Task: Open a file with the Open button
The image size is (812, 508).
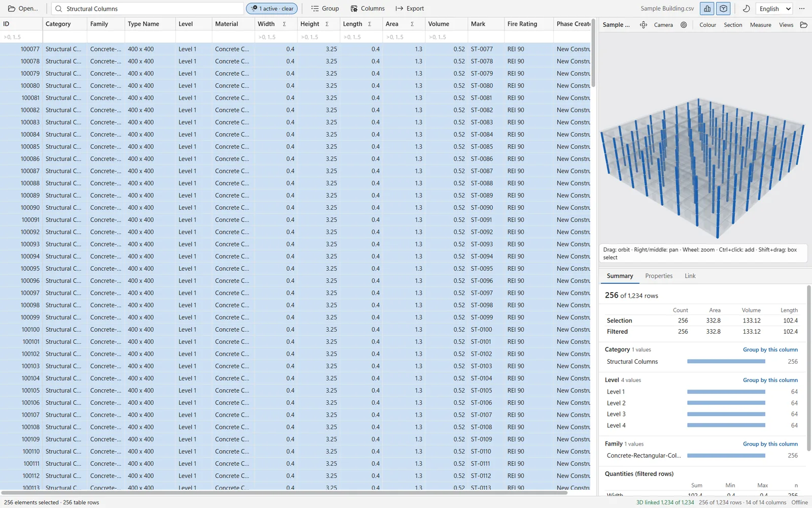Action: [x=23, y=9]
